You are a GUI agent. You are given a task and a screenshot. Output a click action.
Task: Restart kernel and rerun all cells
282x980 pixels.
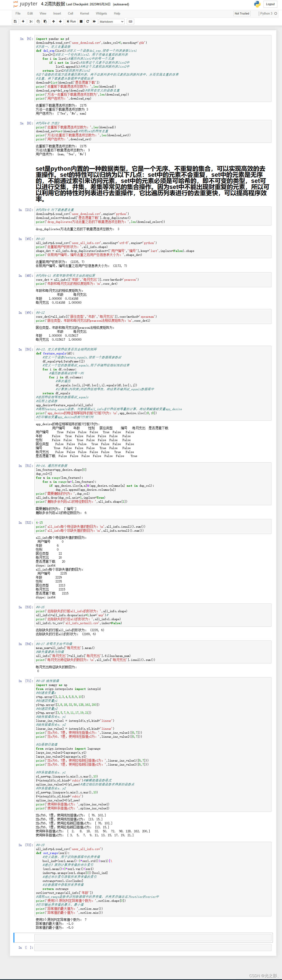(x=94, y=21)
